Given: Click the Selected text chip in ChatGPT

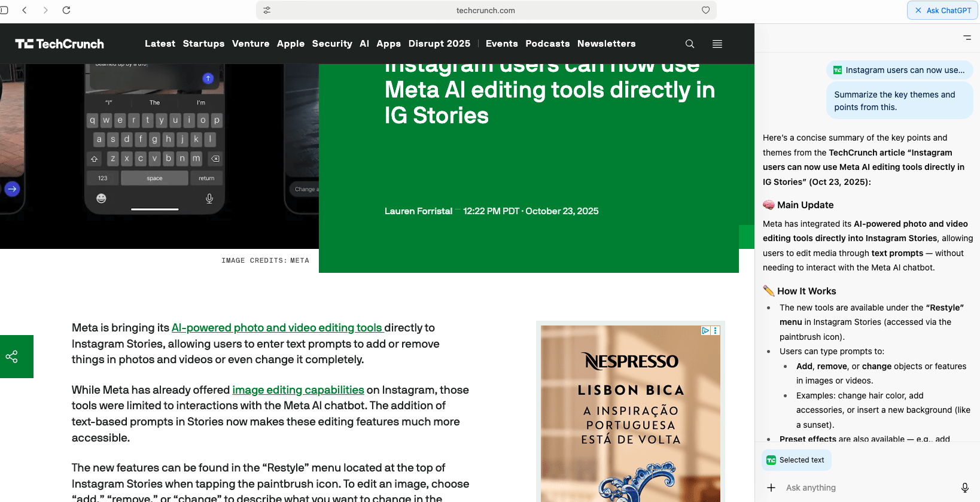Looking at the screenshot, I should (x=796, y=460).
